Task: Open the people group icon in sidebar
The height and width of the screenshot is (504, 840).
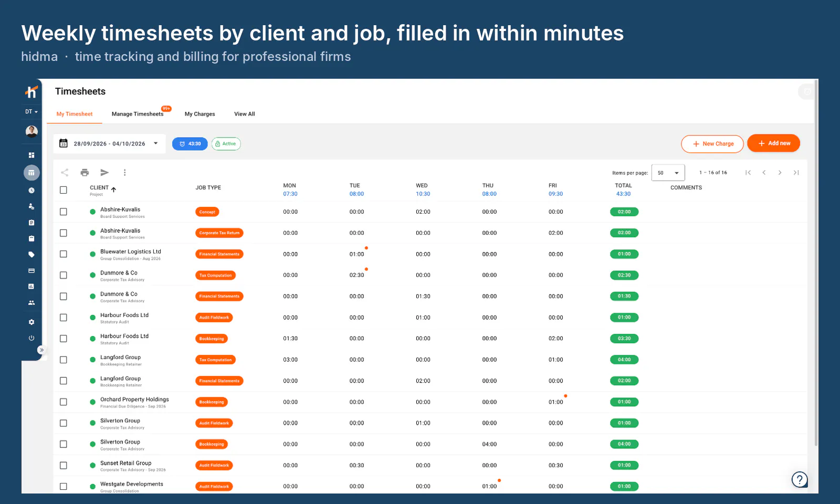Action: tap(31, 302)
